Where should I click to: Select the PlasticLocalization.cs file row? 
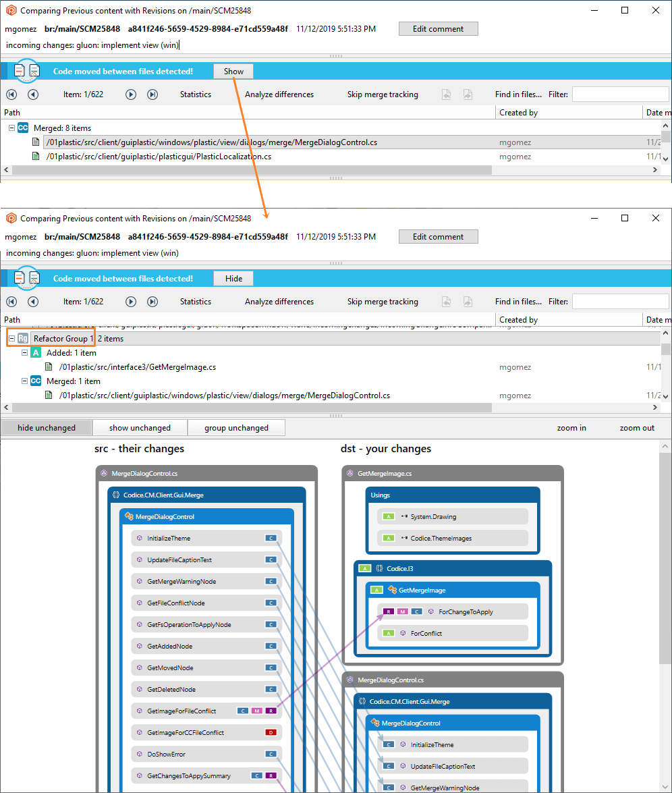[159, 157]
